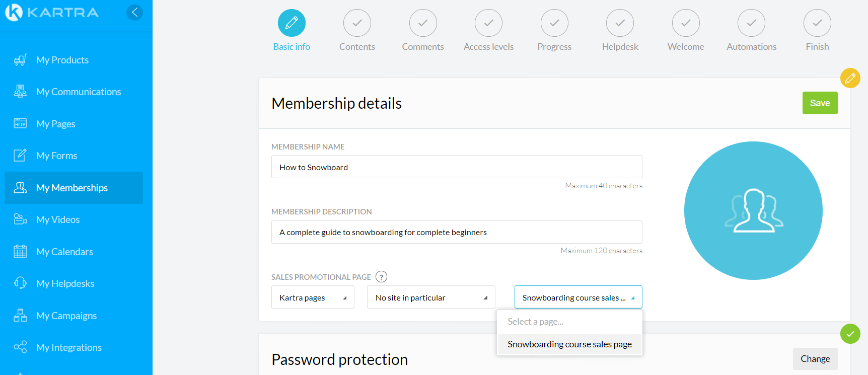Click the Progress step checkmark circle
The height and width of the screenshot is (375, 868).
coord(554,23)
